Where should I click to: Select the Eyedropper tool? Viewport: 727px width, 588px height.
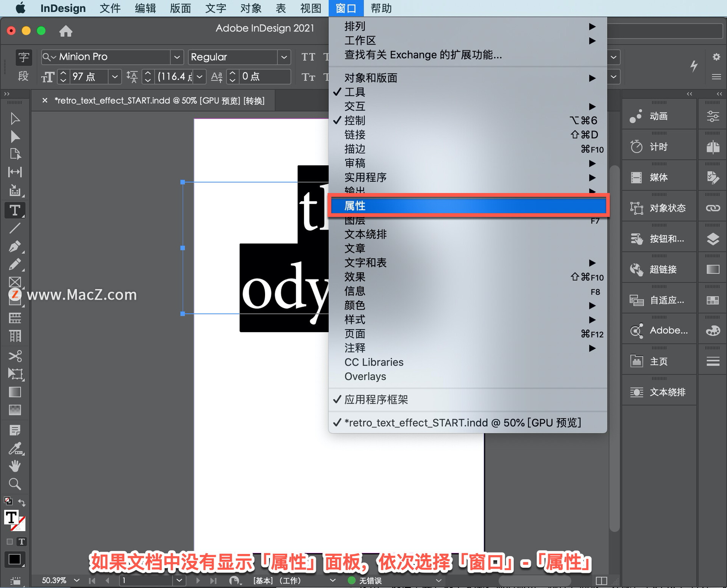pos(15,449)
